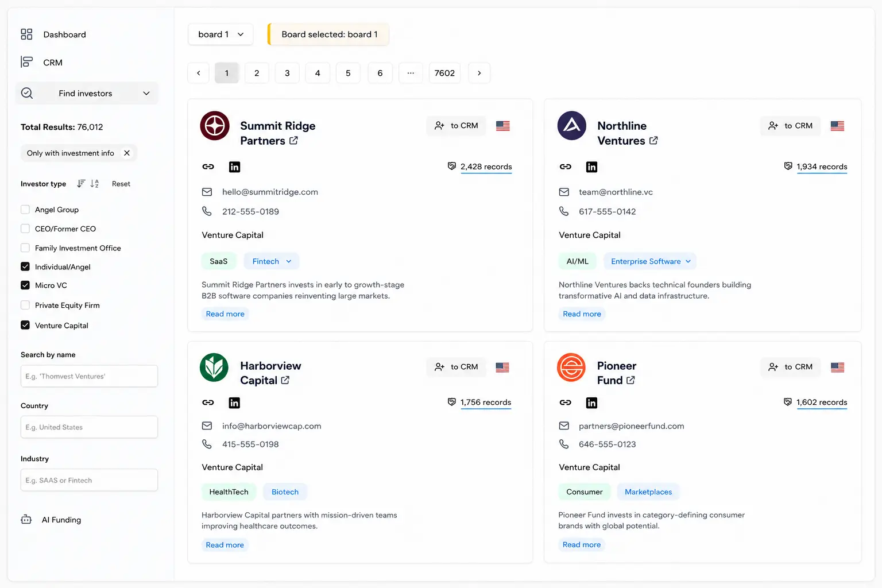Enable the Angel Group checkbox
The image size is (882, 588).
point(25,210)
